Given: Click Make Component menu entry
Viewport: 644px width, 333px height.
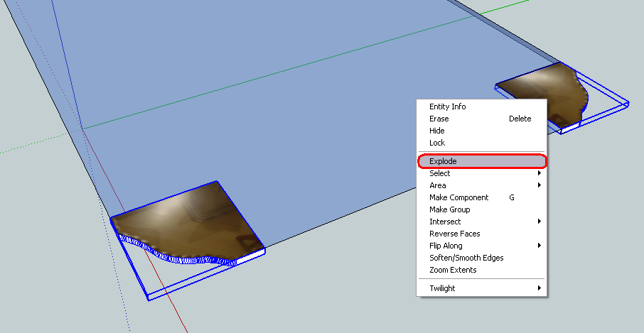Looking at the screenshot, I should coord(481,197).
